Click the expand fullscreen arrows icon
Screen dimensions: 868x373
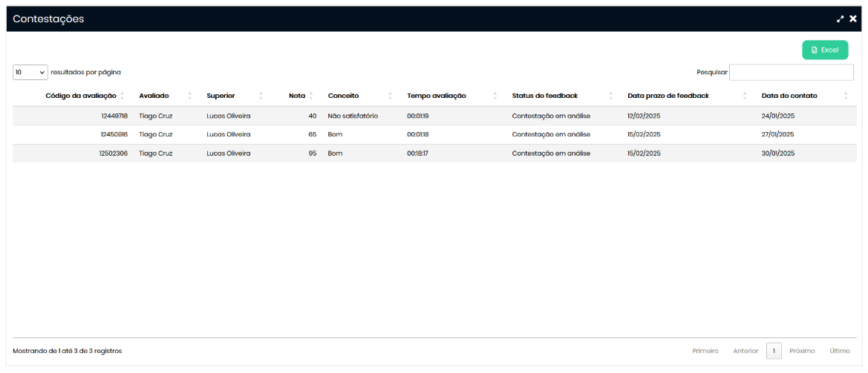coord(841,19)
